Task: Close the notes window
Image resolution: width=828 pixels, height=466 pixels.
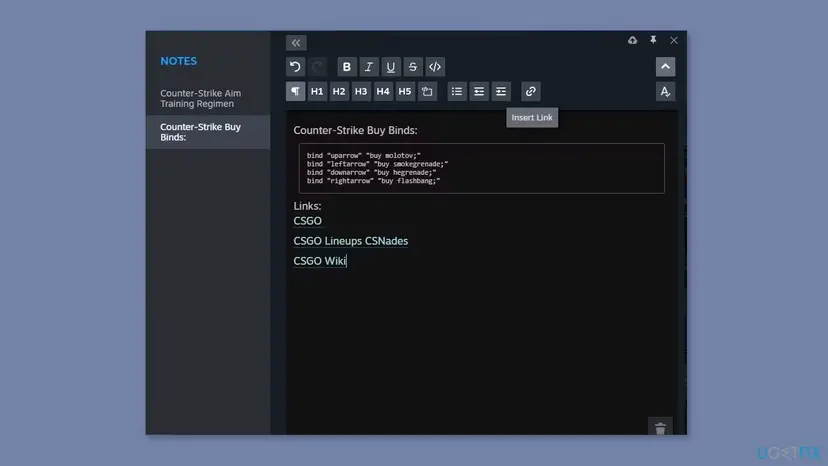Action: coord(674,40)
